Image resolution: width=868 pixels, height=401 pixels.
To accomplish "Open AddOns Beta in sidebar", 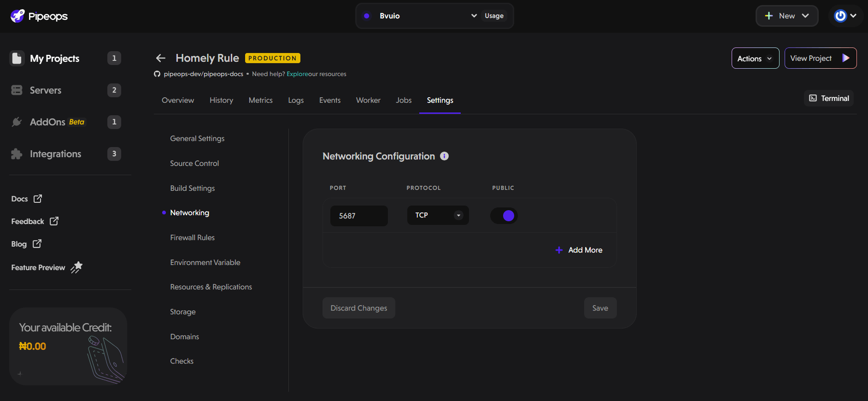I will (57, 122).
